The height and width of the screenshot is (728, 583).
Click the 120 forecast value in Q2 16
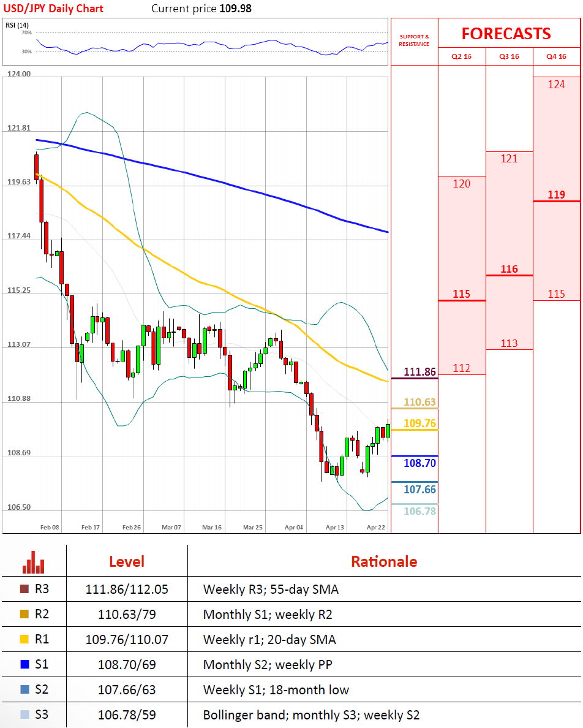point(462,184)
